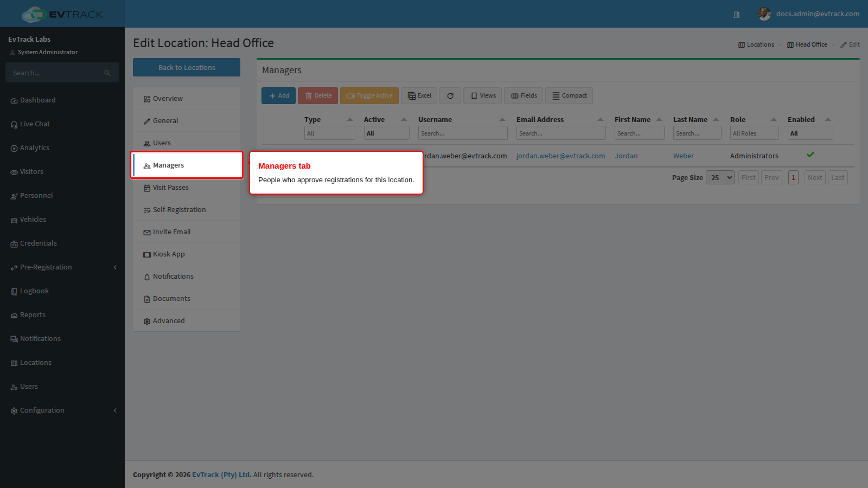868x488 pixels.
Task: Open jordan.weber@evtrack.com email link
Action: 560,156
